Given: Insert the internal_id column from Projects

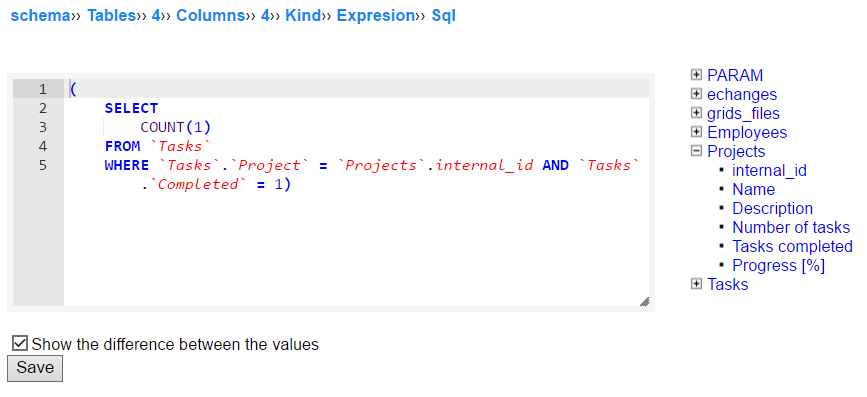Looking at the screenshot, I should (769, 170).
